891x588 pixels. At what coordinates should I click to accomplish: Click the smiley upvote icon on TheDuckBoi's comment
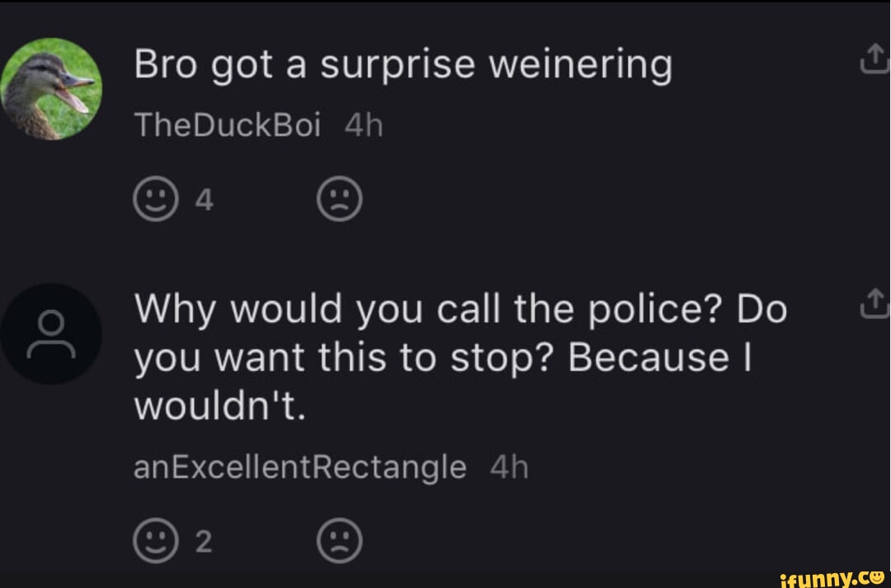tap(155, 198)
